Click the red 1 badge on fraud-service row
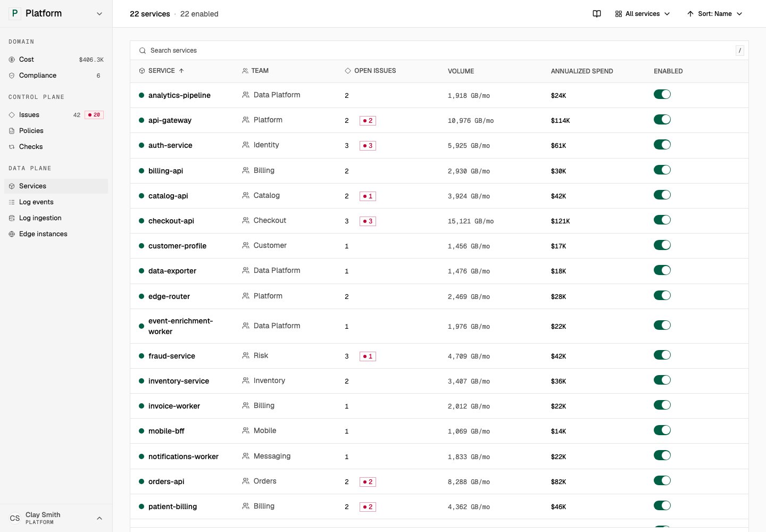This screenshot has width=766, height=532. 368,356
